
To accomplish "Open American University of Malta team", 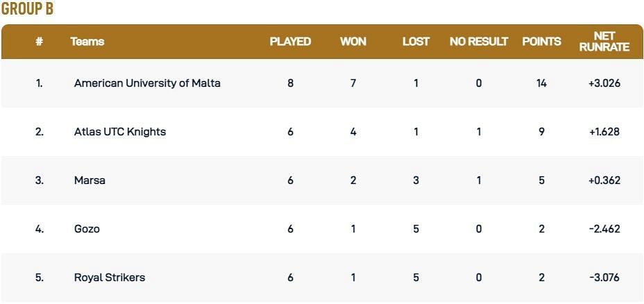I will pyautogui.click(x=147, y=83).
